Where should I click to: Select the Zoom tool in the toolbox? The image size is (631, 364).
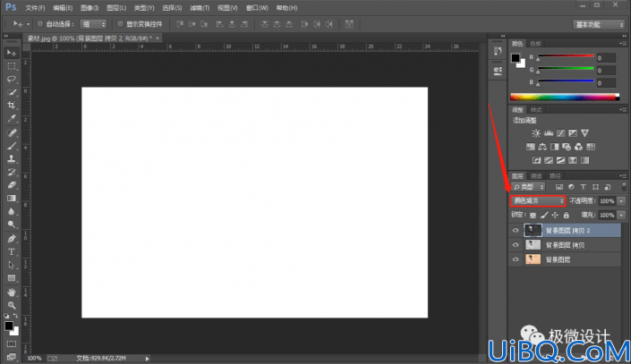pyautogui.click(x=12, y=305)
